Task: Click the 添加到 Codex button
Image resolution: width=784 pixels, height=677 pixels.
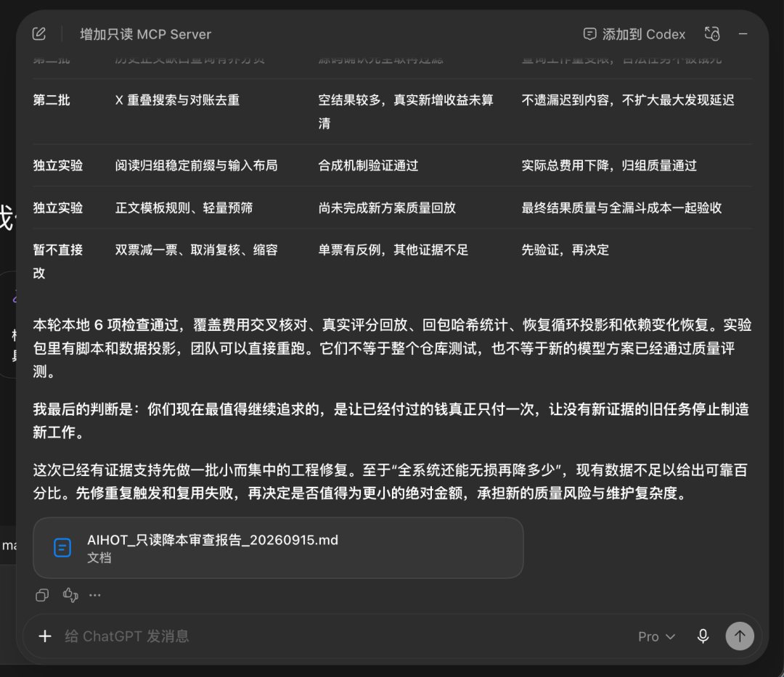Action: 634,34
